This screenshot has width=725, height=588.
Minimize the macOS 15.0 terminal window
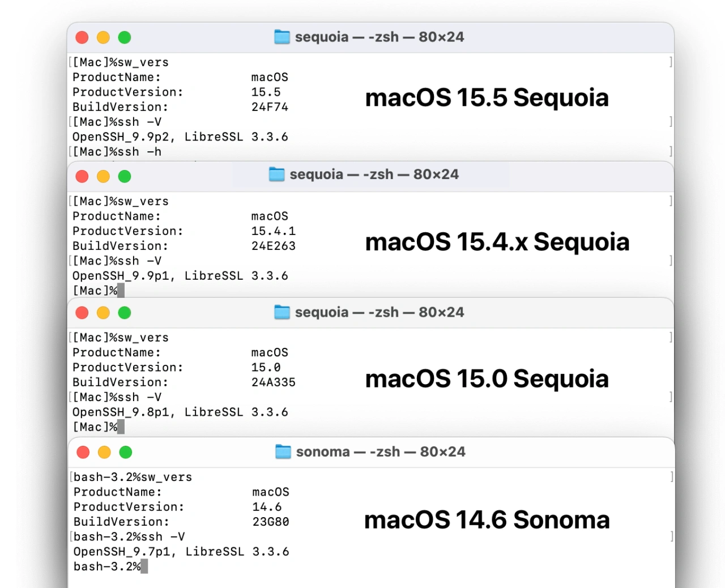103,313
